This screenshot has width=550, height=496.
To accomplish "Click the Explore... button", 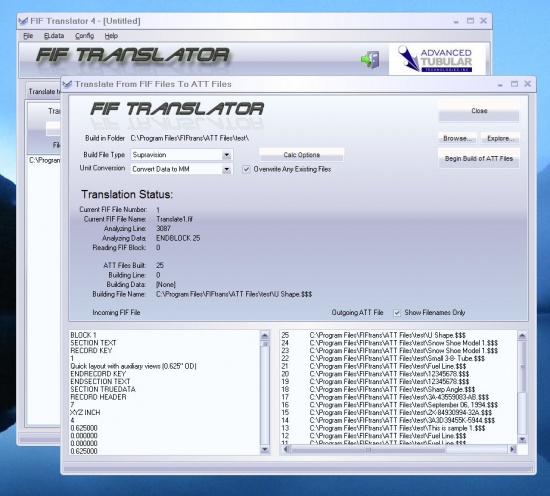I will tap(500, 138).
